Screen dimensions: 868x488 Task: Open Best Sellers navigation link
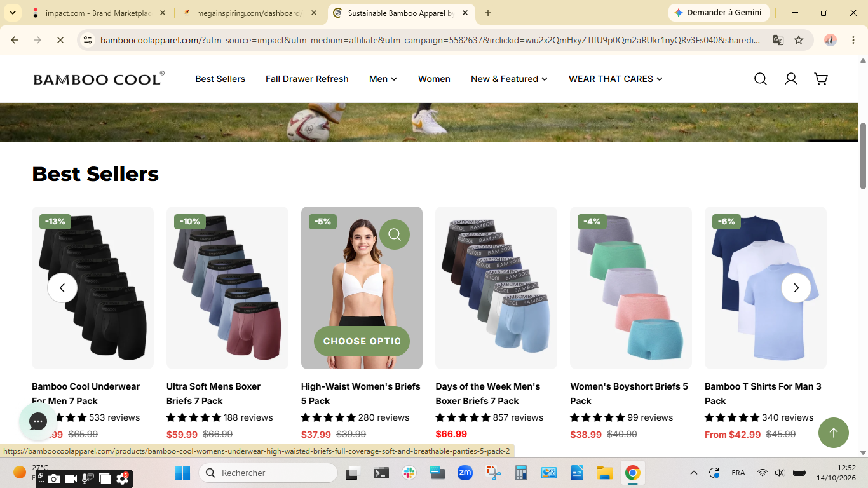pos(220,79)
